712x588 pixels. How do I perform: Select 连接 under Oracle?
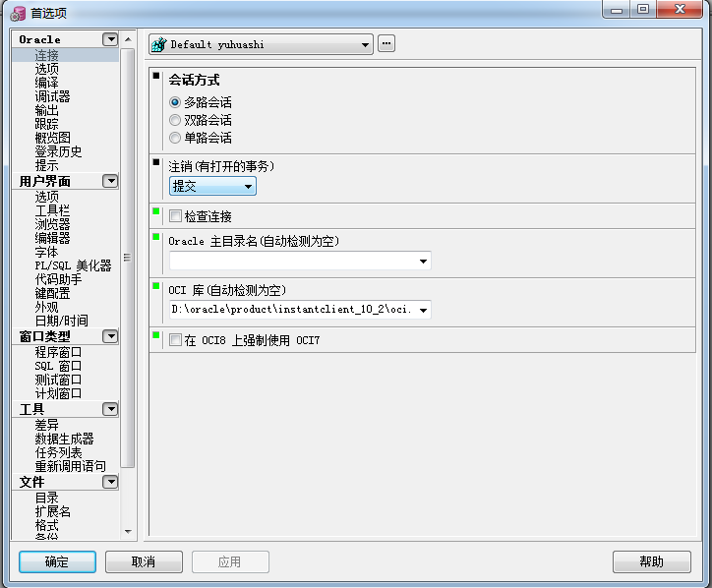tap(47, 55)
